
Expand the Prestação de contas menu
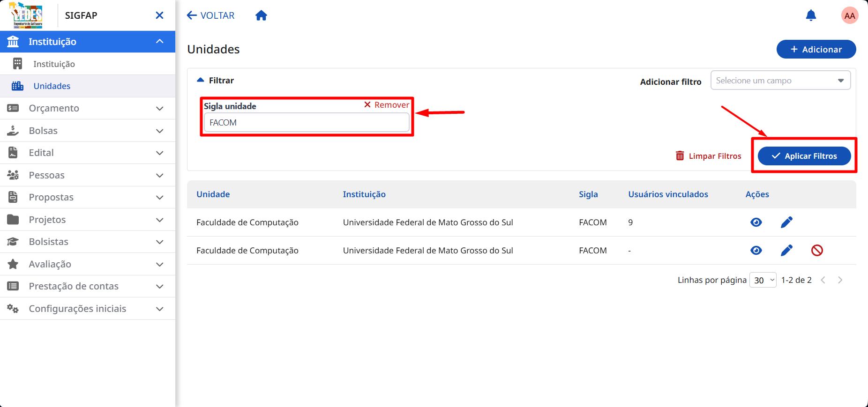88,286
